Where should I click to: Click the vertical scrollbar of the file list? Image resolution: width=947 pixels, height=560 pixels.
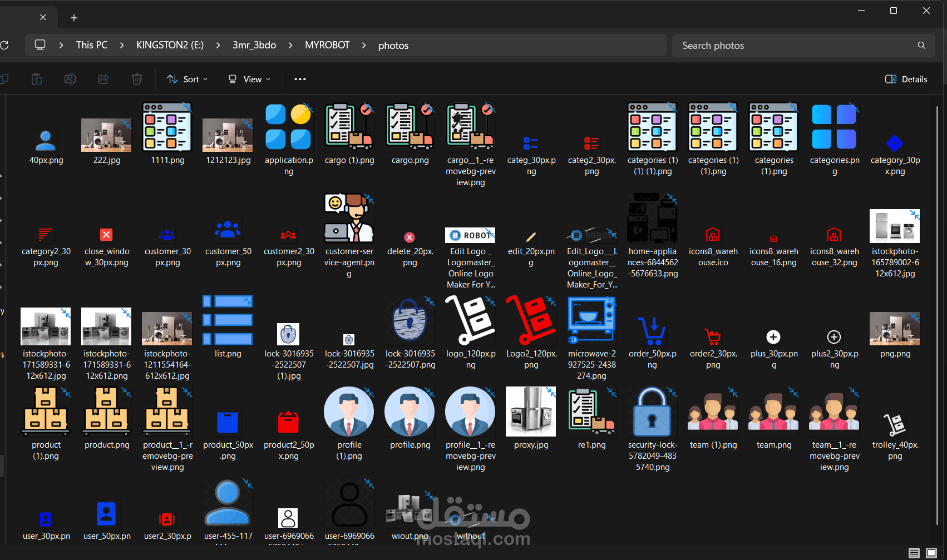point(937,314)
